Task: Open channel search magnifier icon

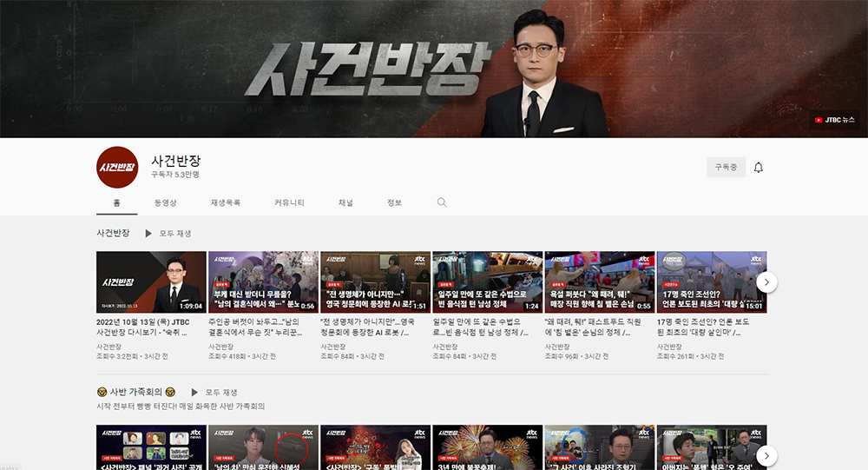Action: coord(442,202)
